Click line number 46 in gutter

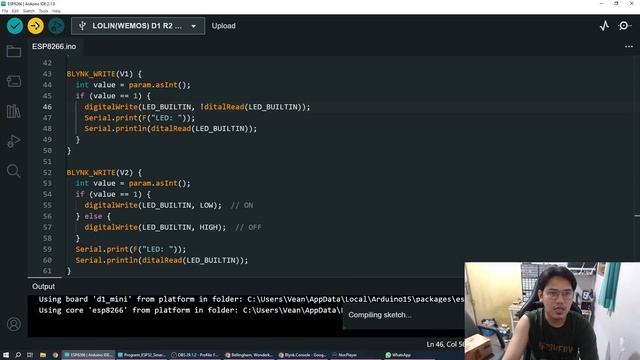pos(47,107)
